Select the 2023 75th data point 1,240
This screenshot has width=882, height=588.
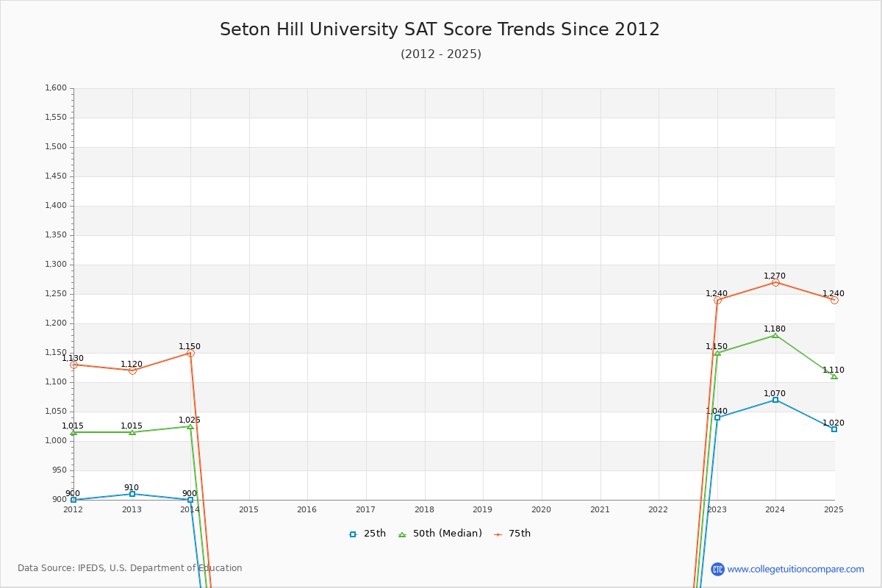click(x=717, y=300)
